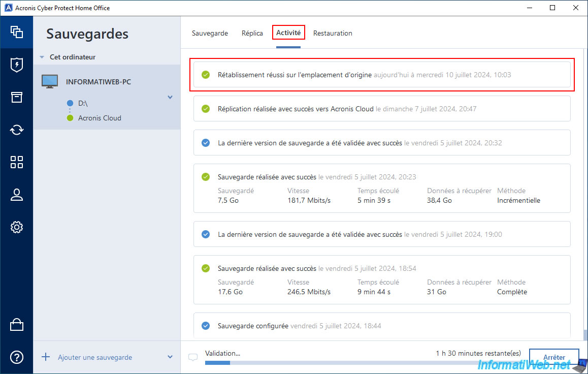Click Ajouter une sauvegarde link
588x374 pixels.
[x=95, y=357]
